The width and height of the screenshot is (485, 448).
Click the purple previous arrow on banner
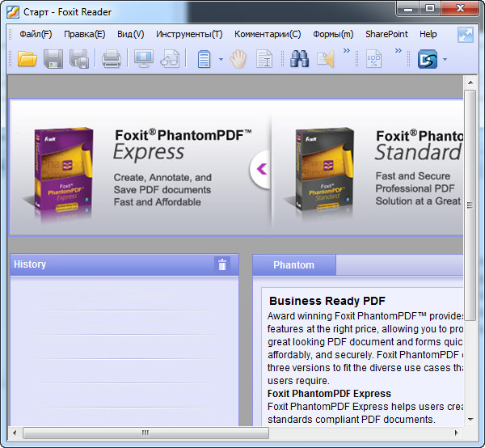260,168
